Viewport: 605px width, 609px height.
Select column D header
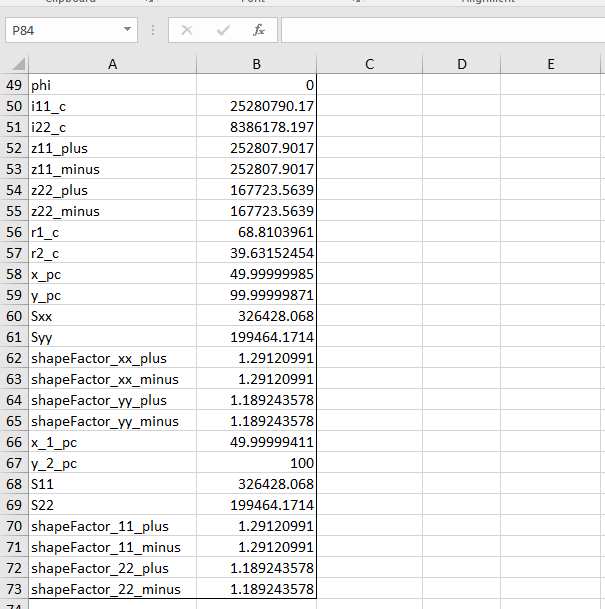[x=460, y=64]
